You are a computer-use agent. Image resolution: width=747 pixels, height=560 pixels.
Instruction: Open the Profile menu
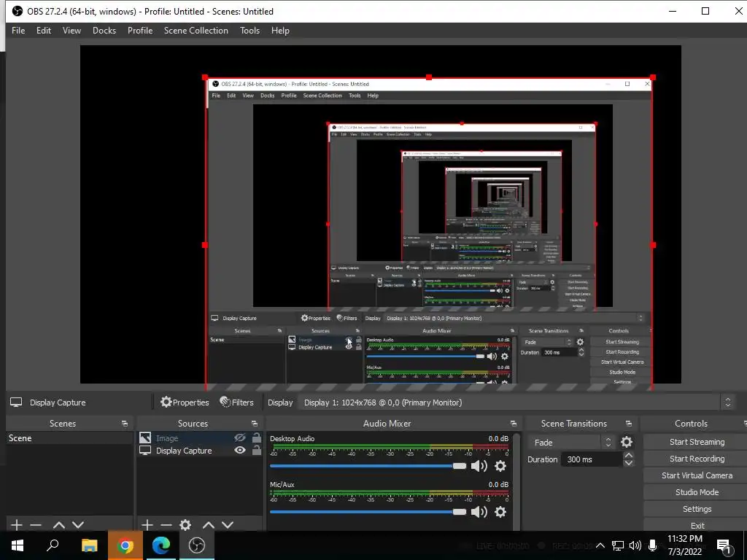[139, 31]
